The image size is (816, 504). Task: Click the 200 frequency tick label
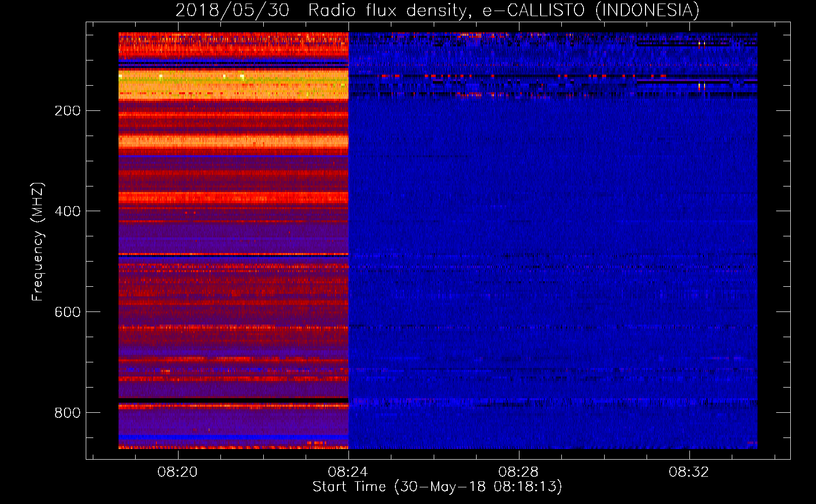tap(68, 111)
